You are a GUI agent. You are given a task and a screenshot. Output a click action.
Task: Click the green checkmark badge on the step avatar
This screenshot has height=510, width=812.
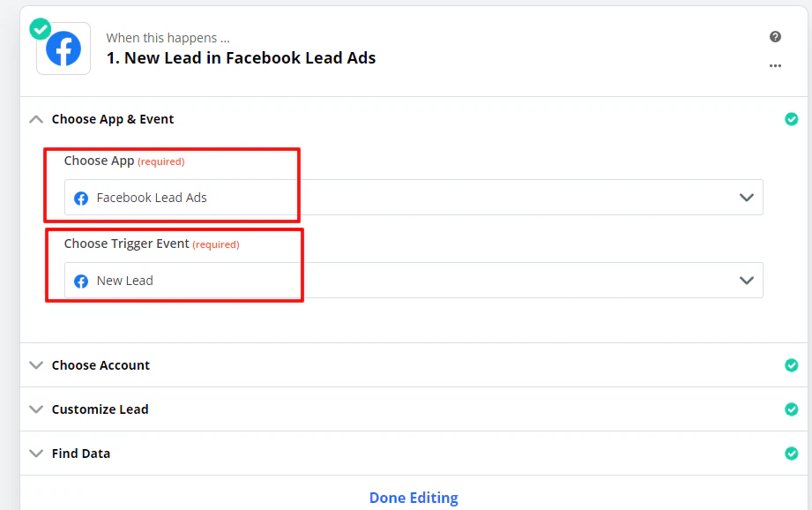(40, 29)
